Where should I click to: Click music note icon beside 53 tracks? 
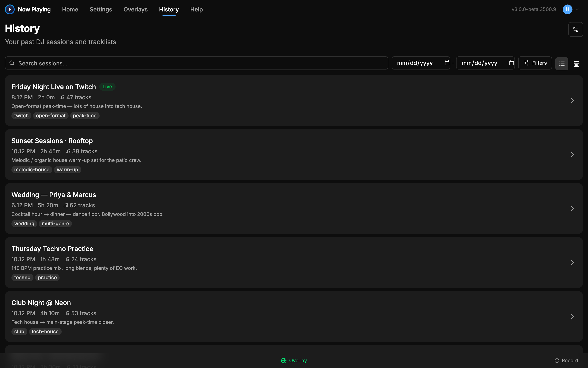click(67, 313)
